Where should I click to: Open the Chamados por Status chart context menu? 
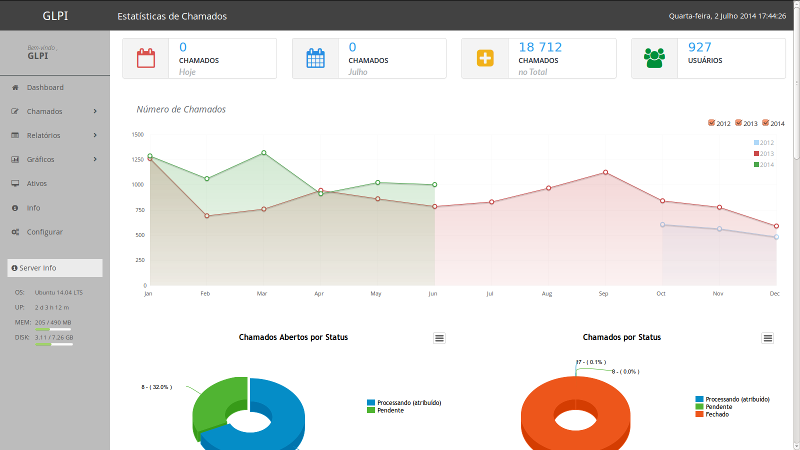click(x=768, y=338)
